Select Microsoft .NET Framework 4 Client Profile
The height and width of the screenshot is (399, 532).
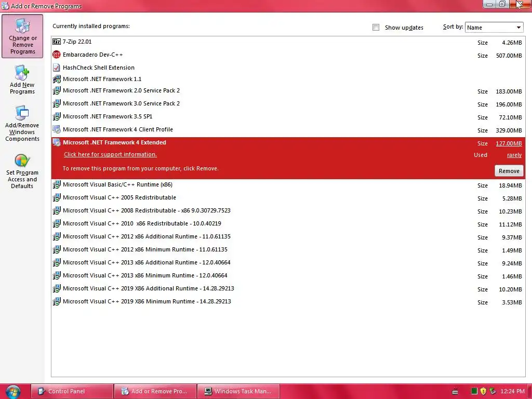tap(288, 129)
